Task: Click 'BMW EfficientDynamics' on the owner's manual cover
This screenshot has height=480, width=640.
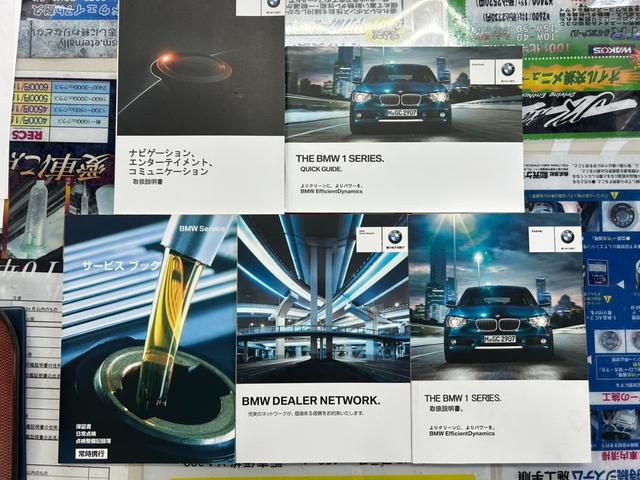Action: 462,433
